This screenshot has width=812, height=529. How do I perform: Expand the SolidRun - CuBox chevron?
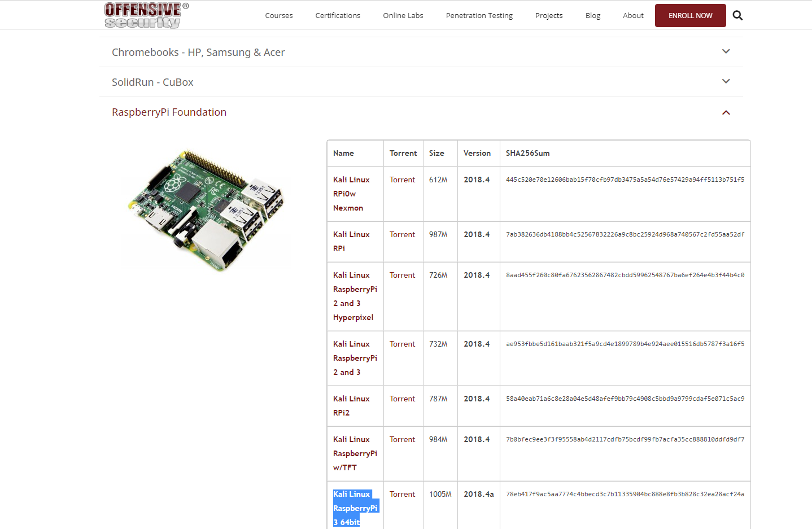pos(726,81)
